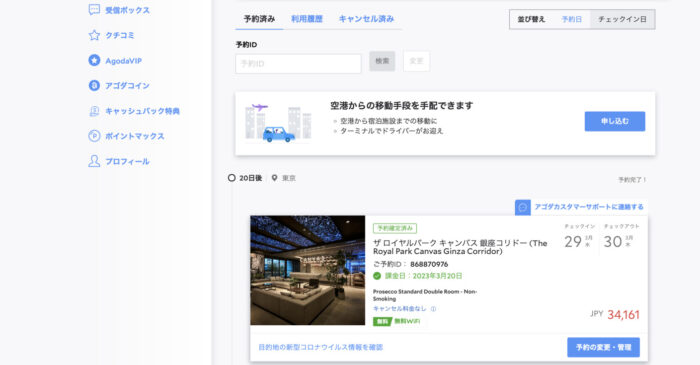700x365 pixels.
Task: Open クチコミ in the sidebar
Action: pyautogui.click(x=120, y=35)
